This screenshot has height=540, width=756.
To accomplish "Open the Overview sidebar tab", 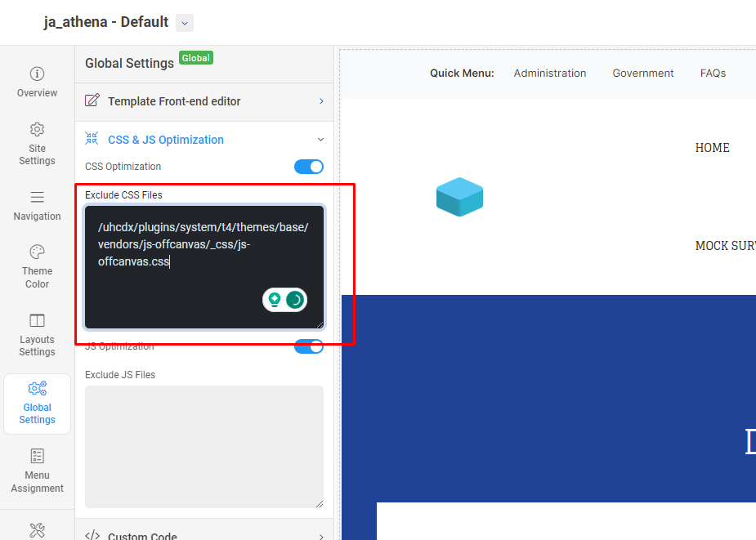I will 37,82.
